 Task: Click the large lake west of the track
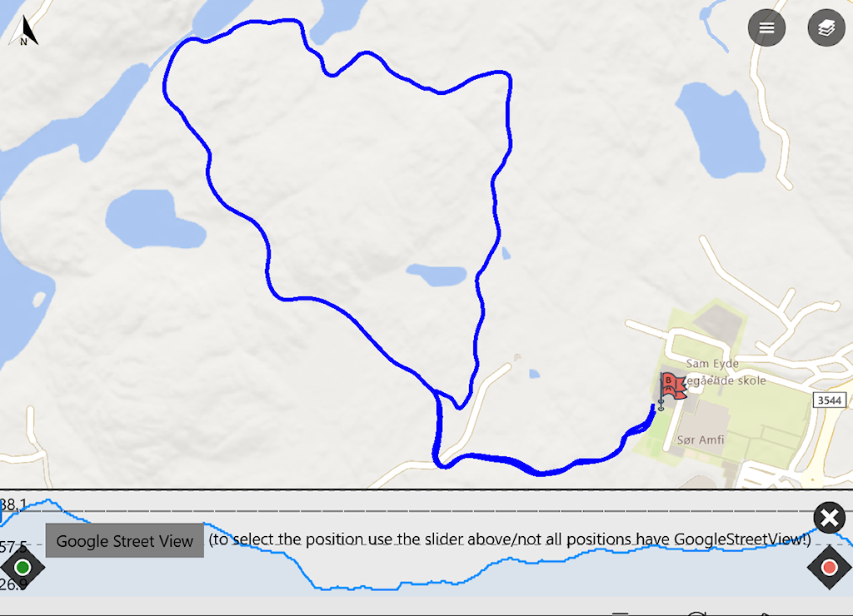tap(154, 219)
